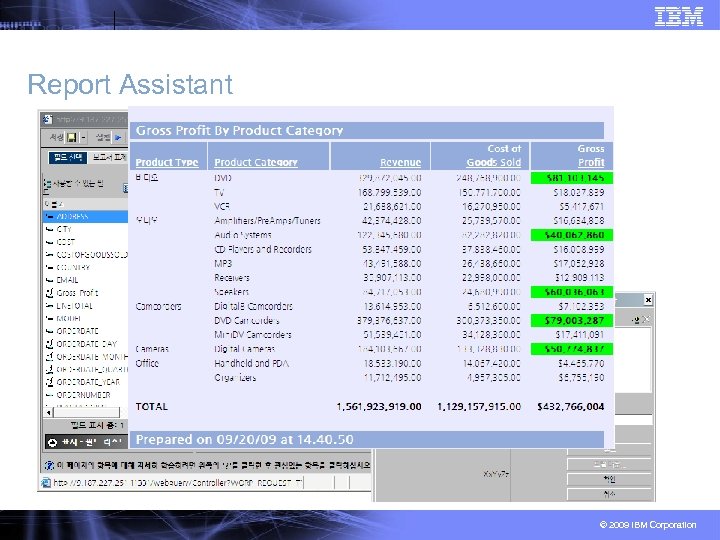Click the highlighted $79,003,287 gross profit cell
The height and width of the screenshot is (540, 720).
click(x=572, y=321)
